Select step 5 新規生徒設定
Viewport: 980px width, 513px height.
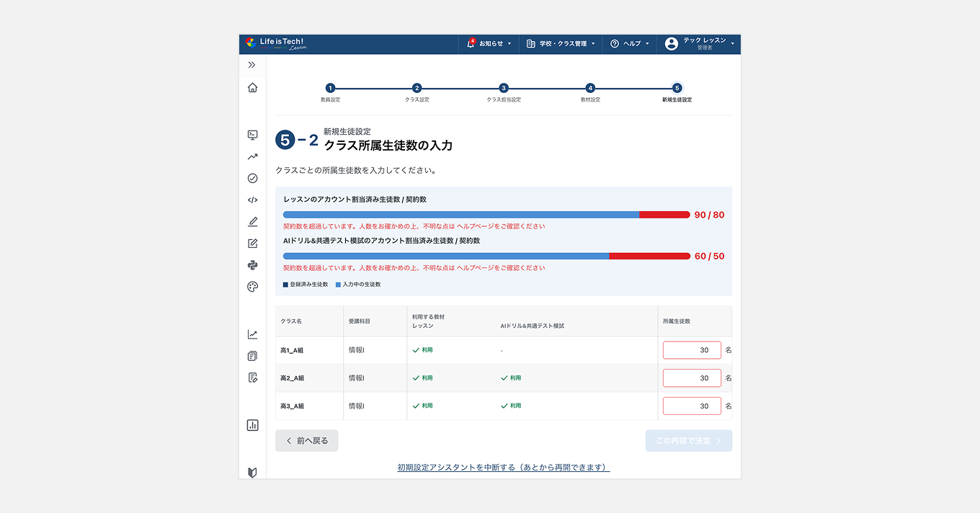pyautogui.click(x=677, y=93)
